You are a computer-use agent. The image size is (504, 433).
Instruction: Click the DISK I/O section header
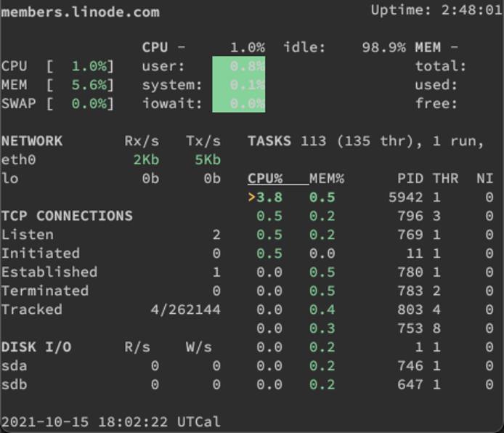(x=36, y=347)
